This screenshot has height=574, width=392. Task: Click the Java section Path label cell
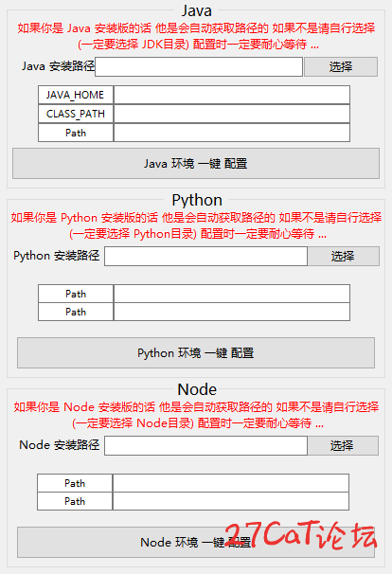pos(76,133)
